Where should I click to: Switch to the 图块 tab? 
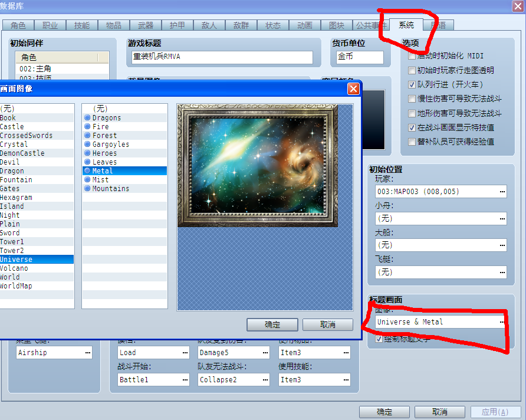click(337, 25)
